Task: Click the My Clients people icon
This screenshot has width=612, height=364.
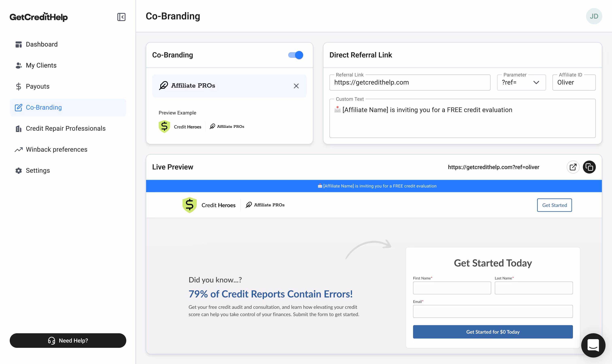Action: [x=19, y=66]
